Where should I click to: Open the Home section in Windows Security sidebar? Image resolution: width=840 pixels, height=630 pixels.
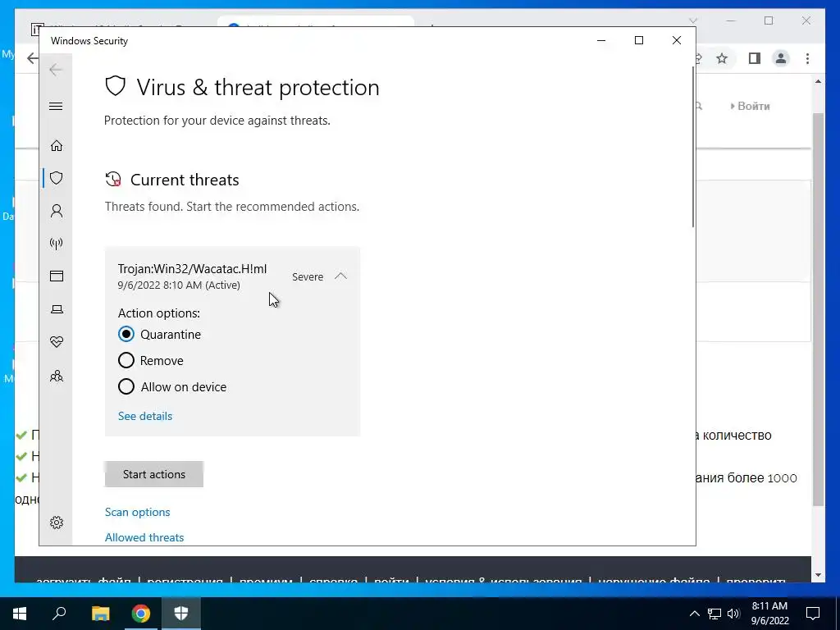[57, 146]
